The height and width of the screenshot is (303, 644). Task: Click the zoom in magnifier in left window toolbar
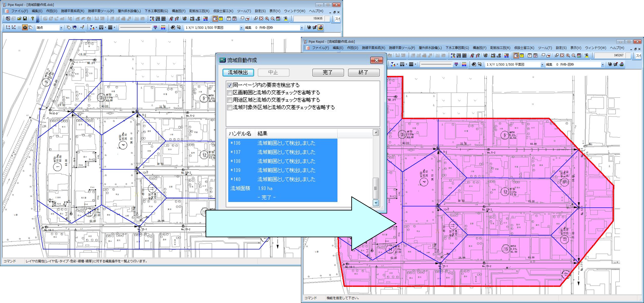pos(267,19)
